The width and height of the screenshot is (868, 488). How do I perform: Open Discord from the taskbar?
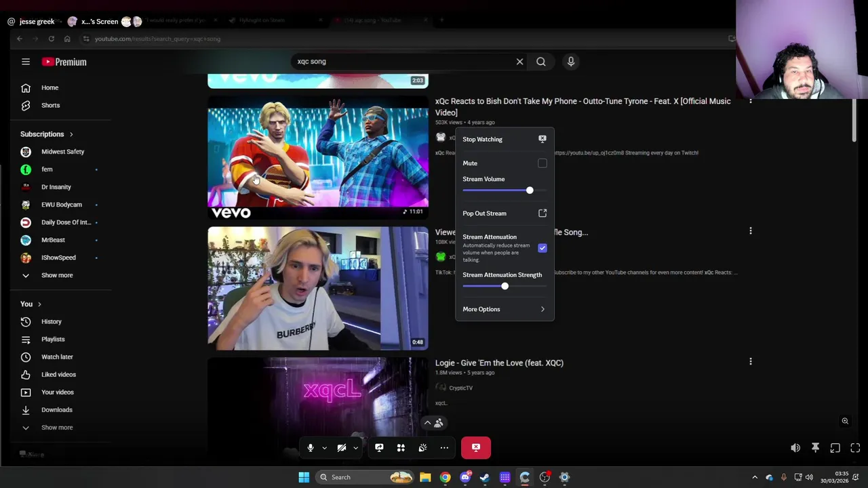(465, 477)
